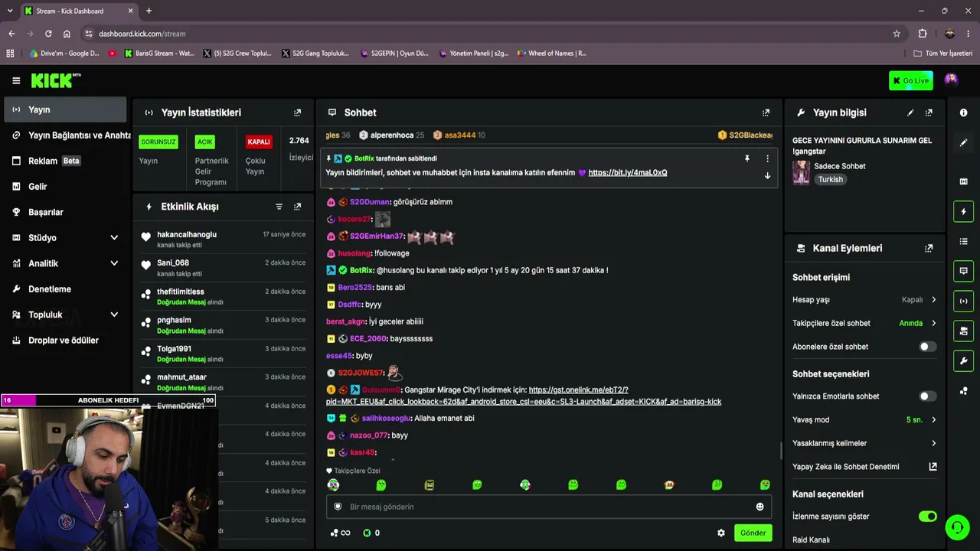
Task: Open AI chat moderation external link
Action: 933,467
